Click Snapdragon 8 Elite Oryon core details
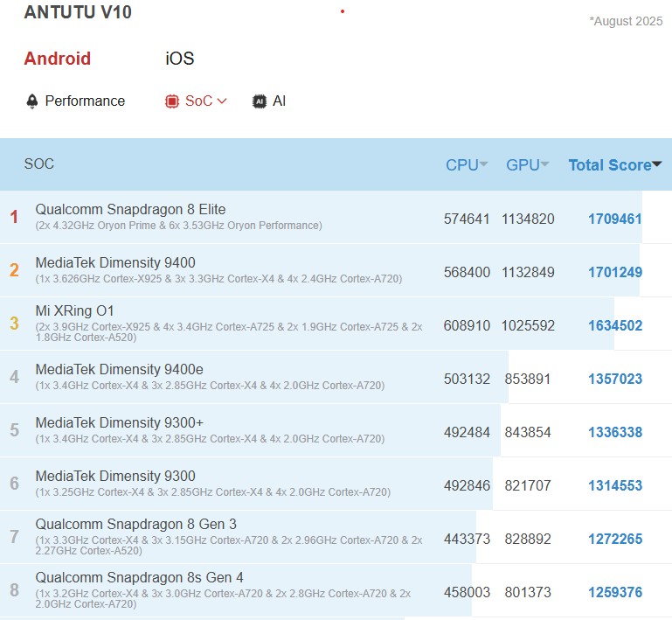Image resolution: width=672 pixels, height=620 pixels. 179,226
